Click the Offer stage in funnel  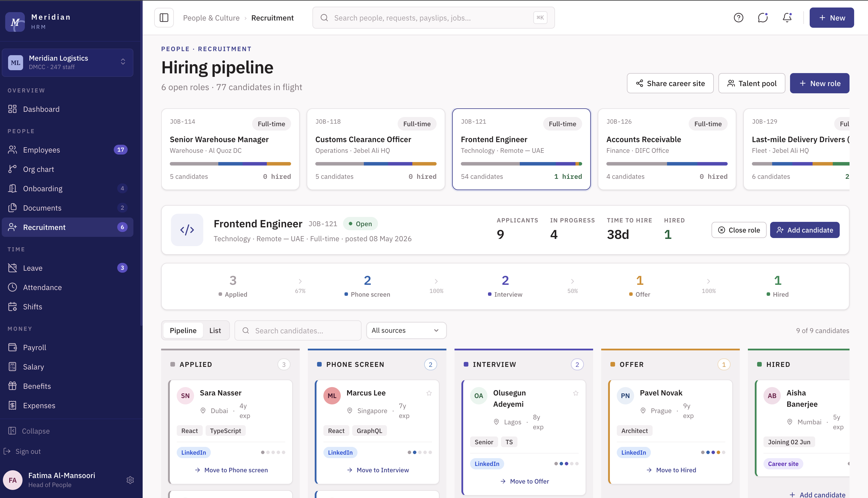click(640, 286)
